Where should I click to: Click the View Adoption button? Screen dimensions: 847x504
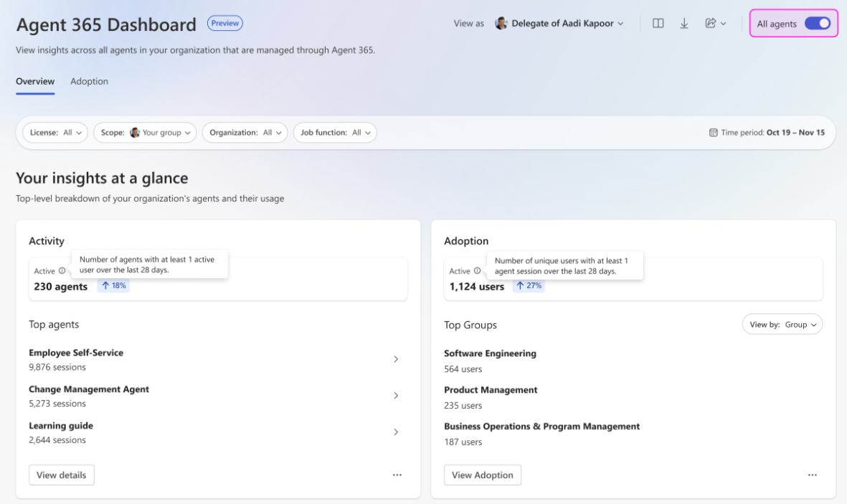tap(483, 475)
